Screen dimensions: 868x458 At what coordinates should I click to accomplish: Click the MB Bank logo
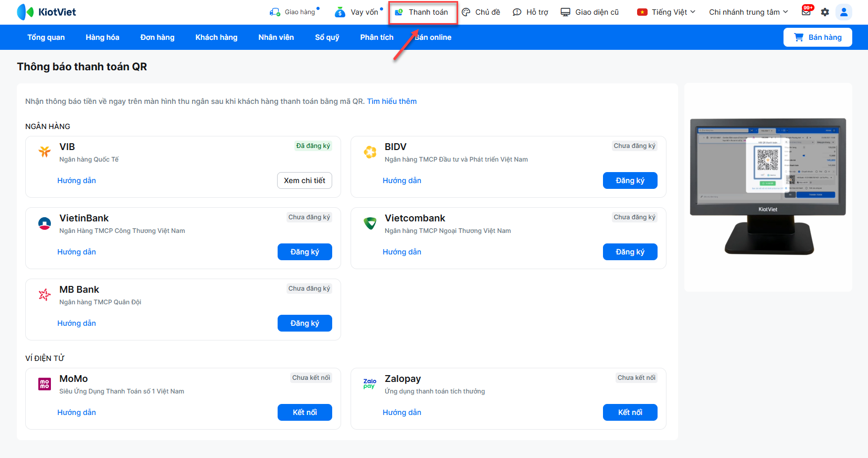point(45,295)
